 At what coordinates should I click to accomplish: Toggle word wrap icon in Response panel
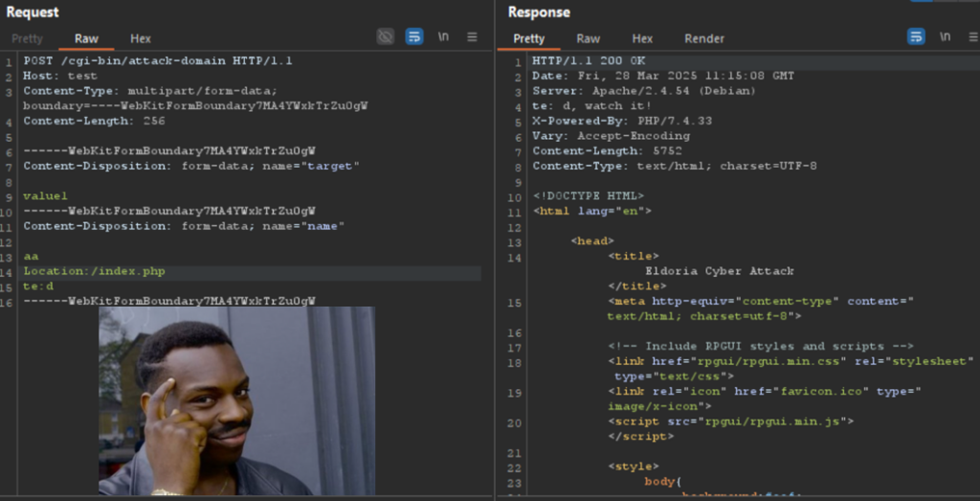[x=916, y=37]
